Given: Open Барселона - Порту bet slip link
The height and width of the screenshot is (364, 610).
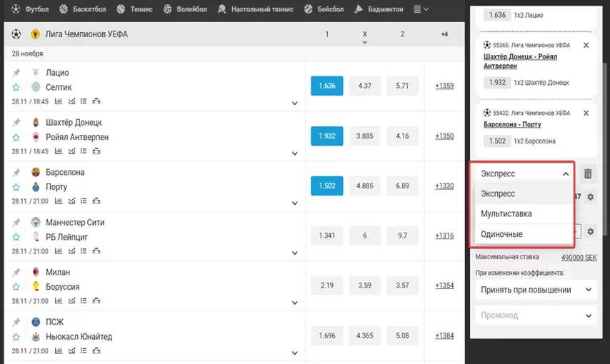Looking at the screenshot, I should 512,124.
